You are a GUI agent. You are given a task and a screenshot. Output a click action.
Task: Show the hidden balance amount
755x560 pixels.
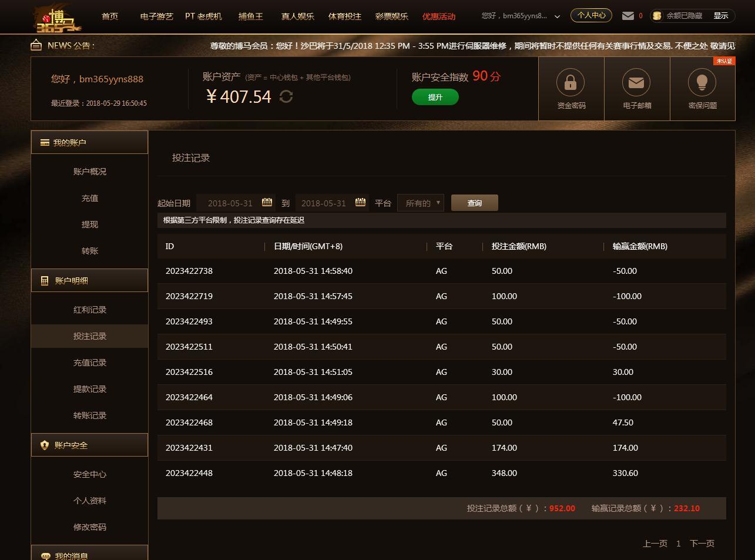[721, 16]
